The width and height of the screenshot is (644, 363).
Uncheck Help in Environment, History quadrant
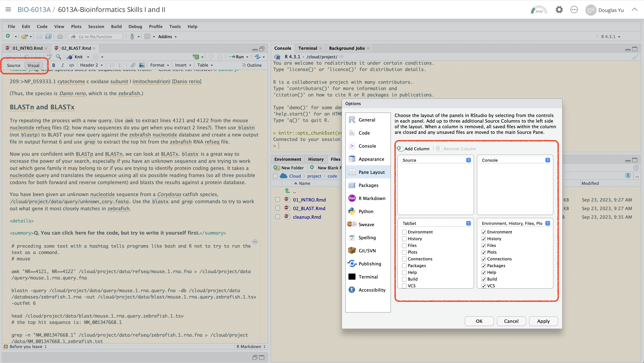tap(484, 273)
